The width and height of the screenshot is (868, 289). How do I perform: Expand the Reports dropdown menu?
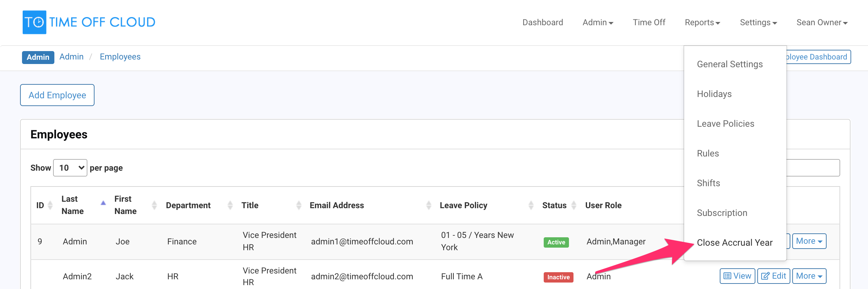point(702,22)
